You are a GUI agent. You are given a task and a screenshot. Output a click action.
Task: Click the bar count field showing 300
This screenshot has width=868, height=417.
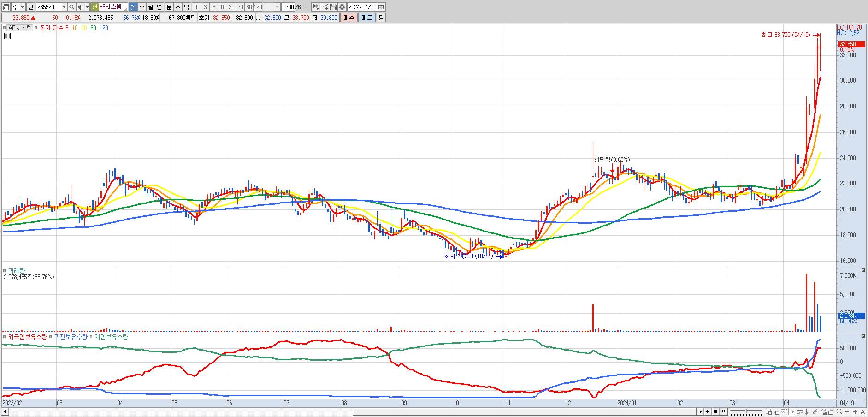point(289,7)
